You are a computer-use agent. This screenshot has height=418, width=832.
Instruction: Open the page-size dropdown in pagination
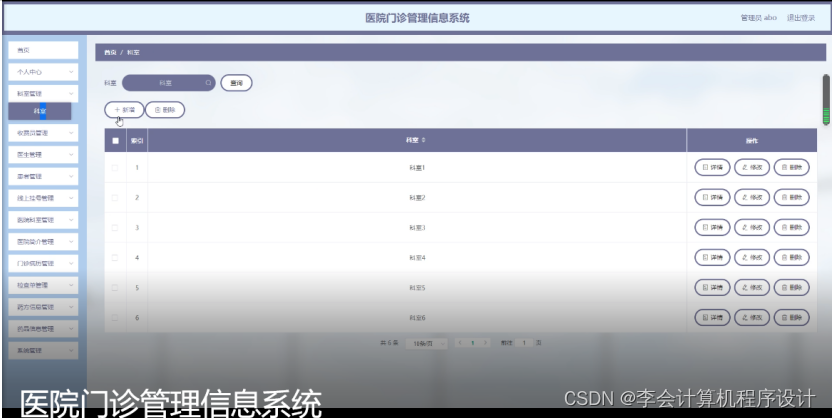tap(427, 343)
